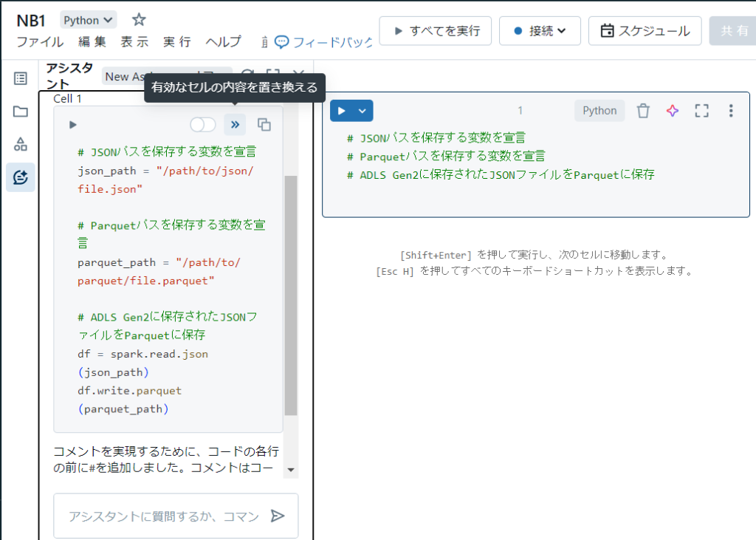Toggle cell focus mode with expand icon

[701, 111]
